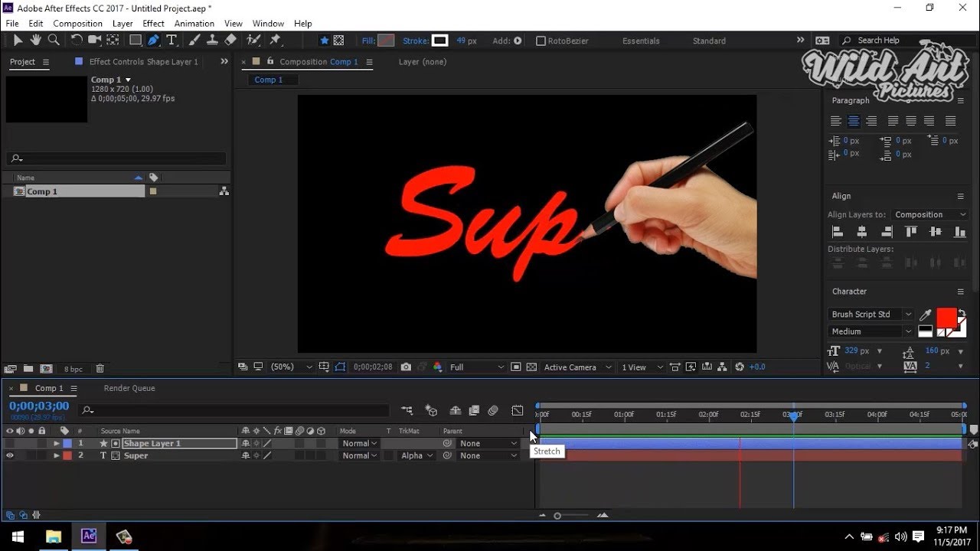Open Align Layers to Composition dropdown
Image resolution: width=980 pixels, height=551 pixels.
[x=930, y=215]
